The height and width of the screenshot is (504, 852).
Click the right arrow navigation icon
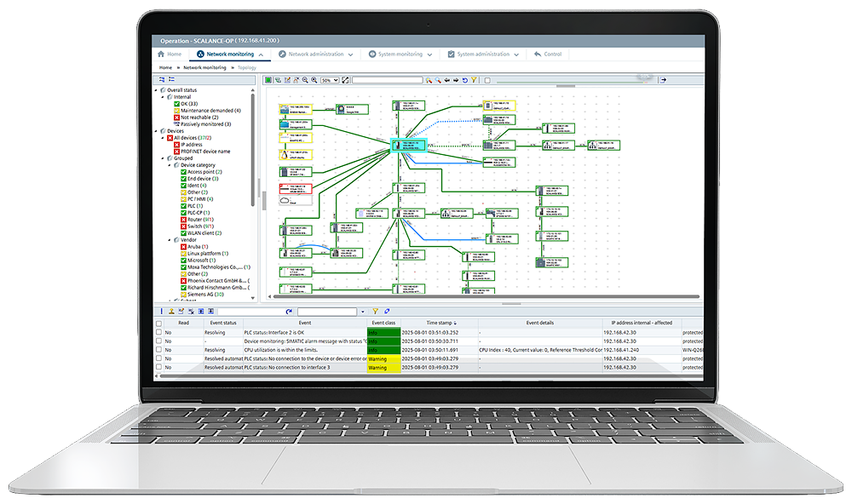coord(456,80)
